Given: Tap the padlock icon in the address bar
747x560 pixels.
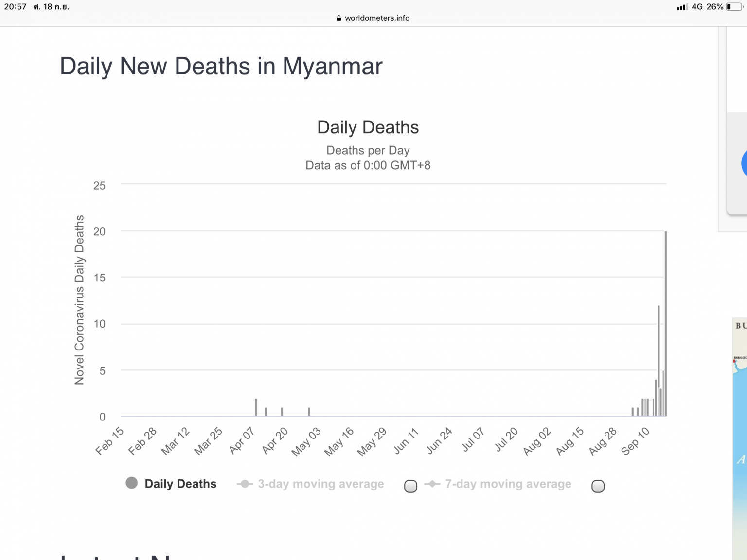Looking at the screenshot, I should 339,18.
